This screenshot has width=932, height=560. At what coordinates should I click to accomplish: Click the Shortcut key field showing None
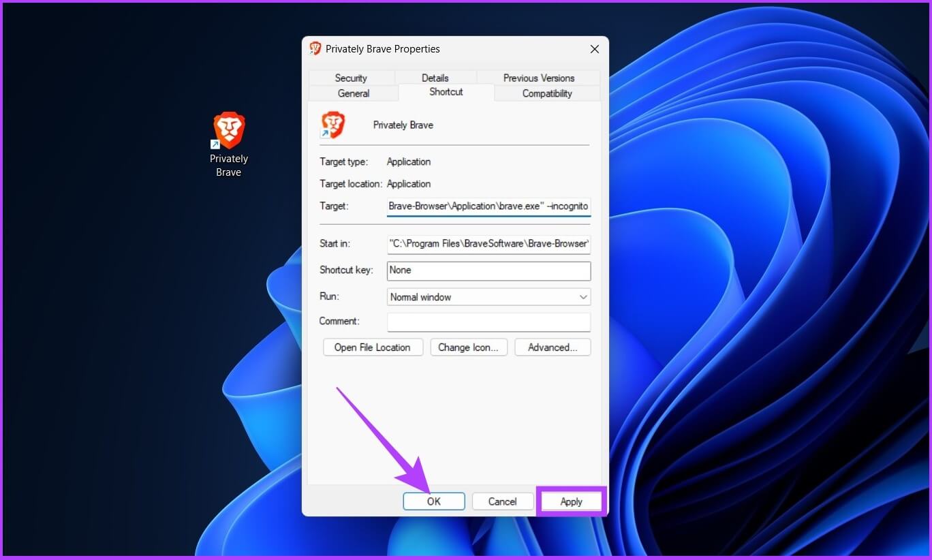[488, 270]
